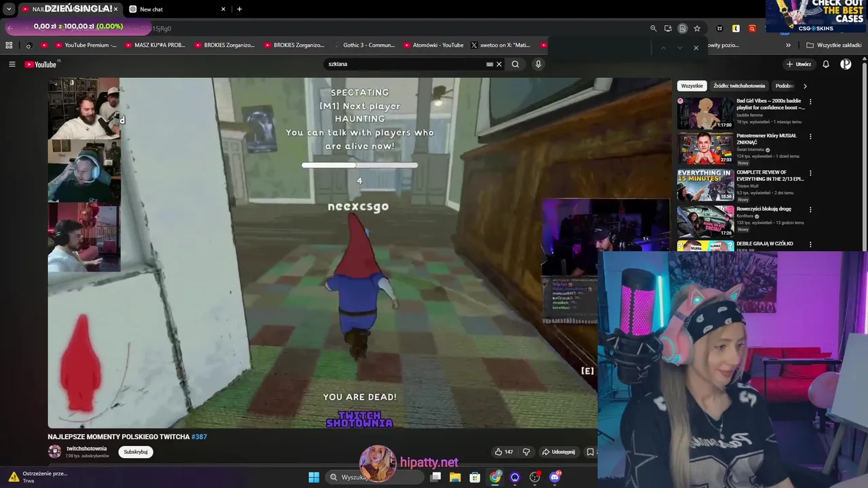Show more filter chips with right arrow
The height and width of the screenshot is (488, 868).
point(805,86)
